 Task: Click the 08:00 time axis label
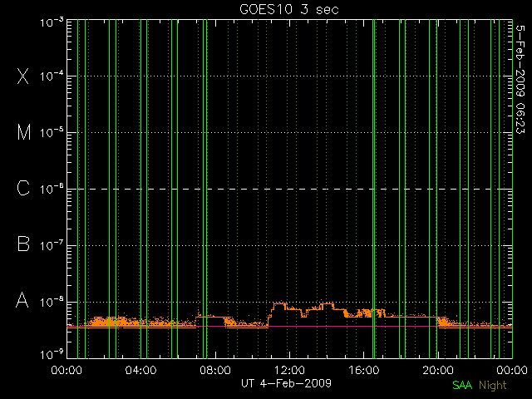pyautogui.click(x=215, y=369)
